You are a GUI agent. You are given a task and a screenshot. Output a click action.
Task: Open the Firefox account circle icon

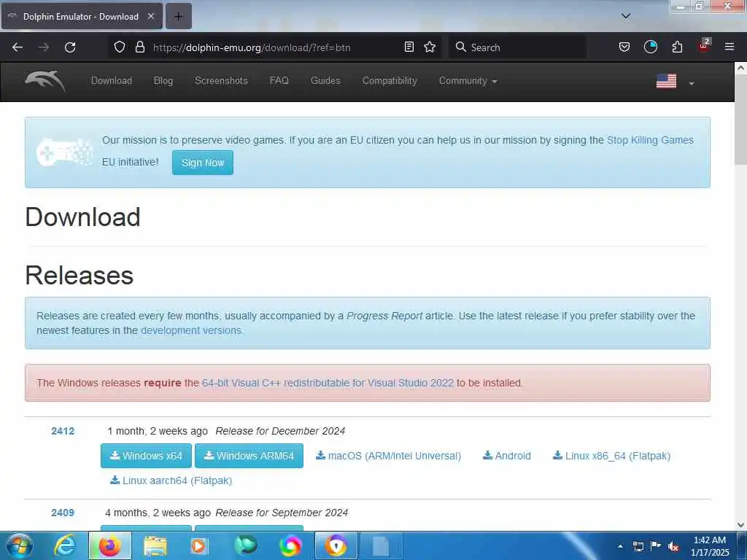650,47
